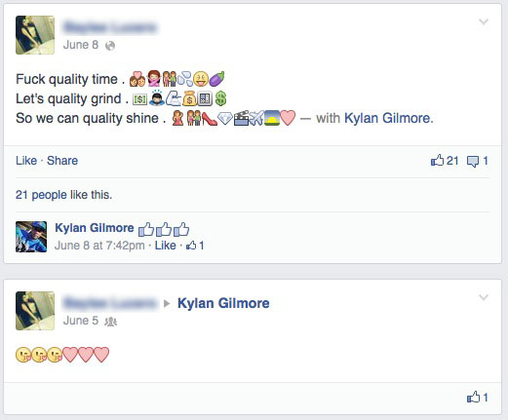508x420 pixels.
Task: Click the friends audience icon beside June 5
Action: pos(110,322)
